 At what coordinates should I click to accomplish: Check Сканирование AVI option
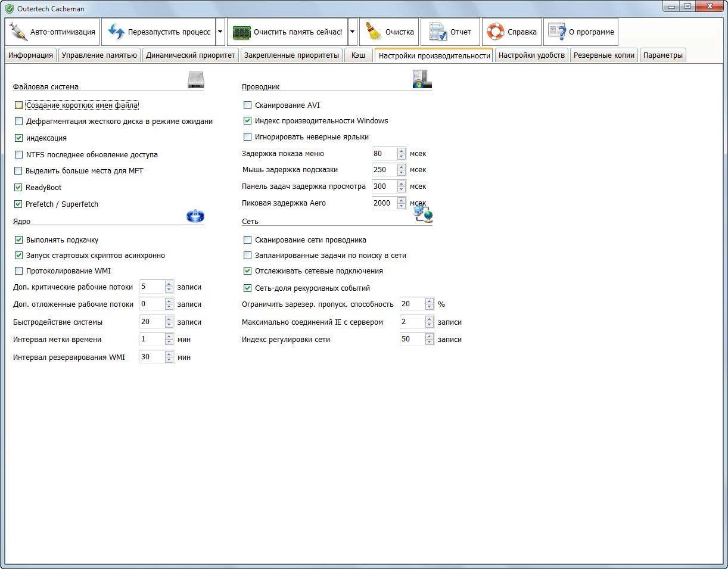[248, 105]
